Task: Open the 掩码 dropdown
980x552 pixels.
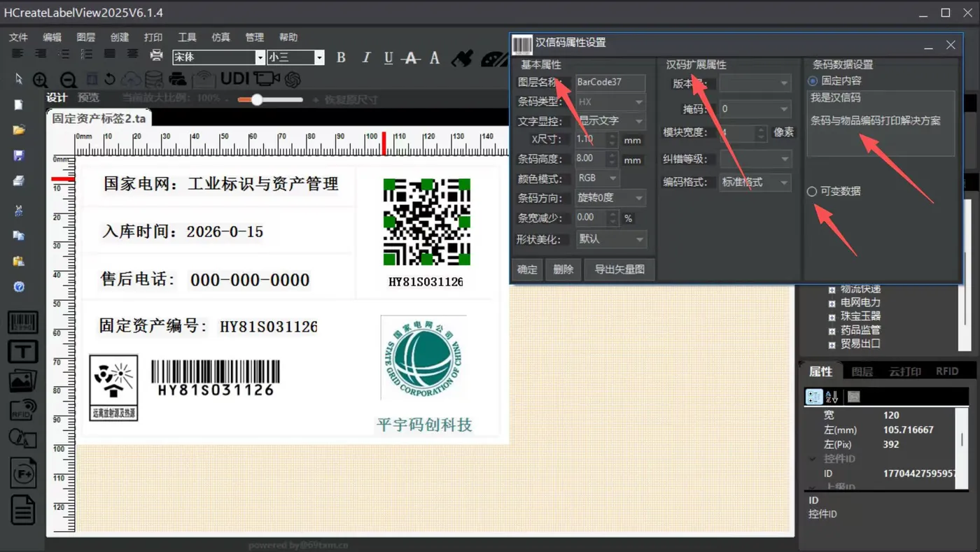Action: coord(755,109)
